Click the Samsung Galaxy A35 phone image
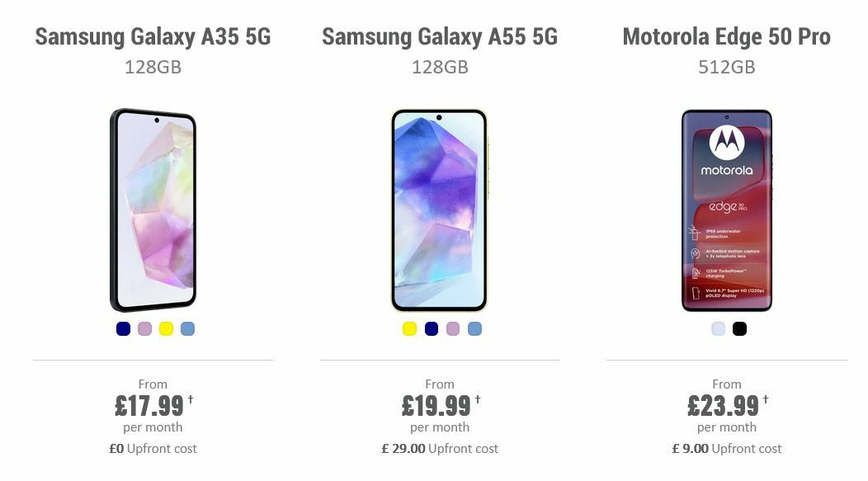 [153, 210]
